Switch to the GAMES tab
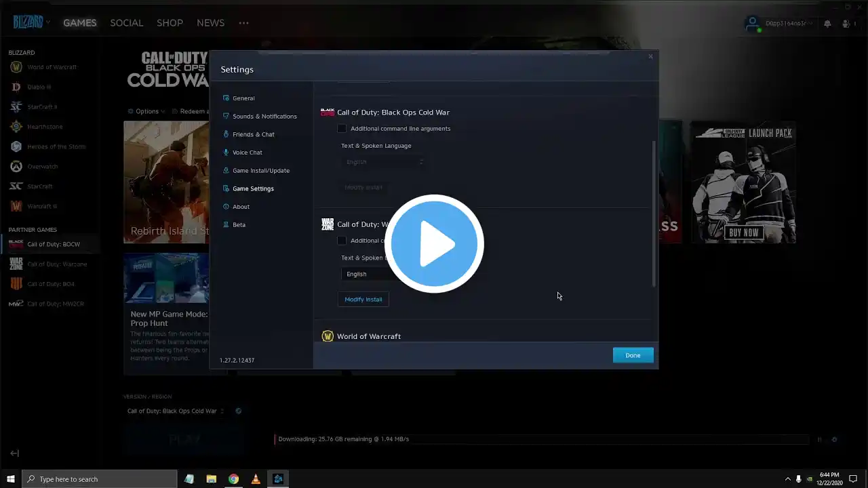 pyautogui.click(x=80, y=23)
